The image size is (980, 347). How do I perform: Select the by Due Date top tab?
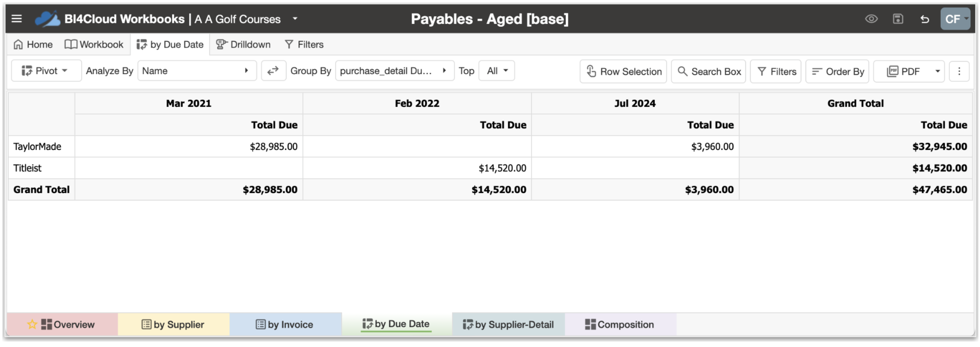(x=170, y=45)
